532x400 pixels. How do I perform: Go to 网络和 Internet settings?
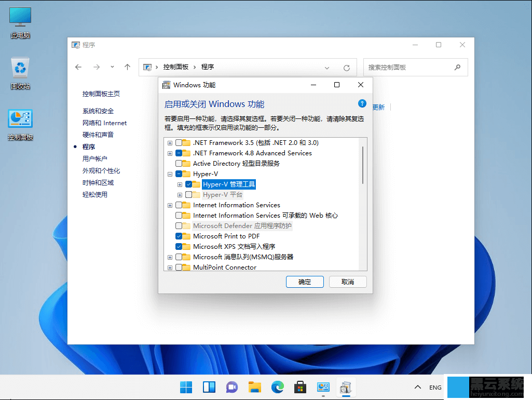[x=104, y=123]
